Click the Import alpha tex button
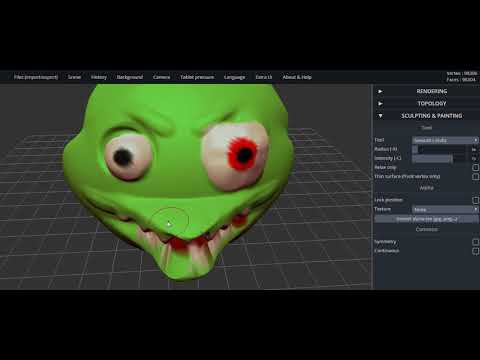Image resolution: width=480 pixels, height=360 pixels. pos(427,219)
